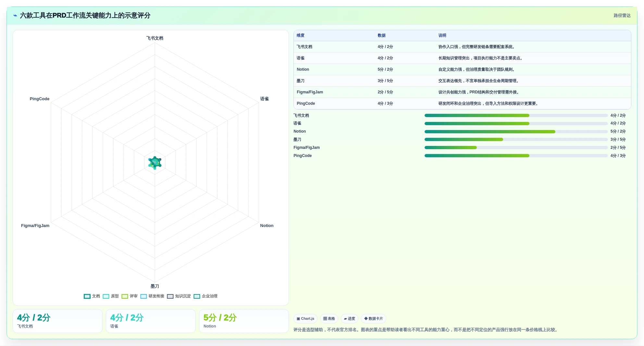Click the description '设计共创能力强，PRD结构和交付管理需外接。'
Screen dimensions: 644x346
click(x=479, y=92)
